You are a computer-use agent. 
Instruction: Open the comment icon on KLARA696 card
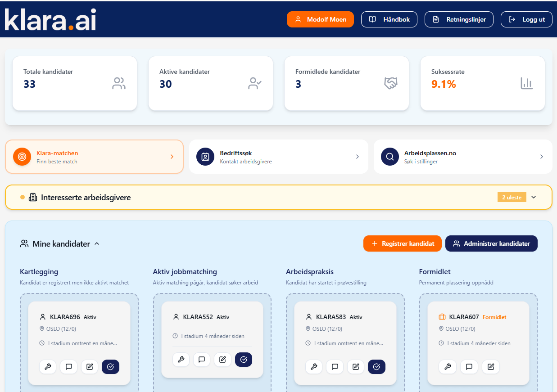click(x=69, y=367)
